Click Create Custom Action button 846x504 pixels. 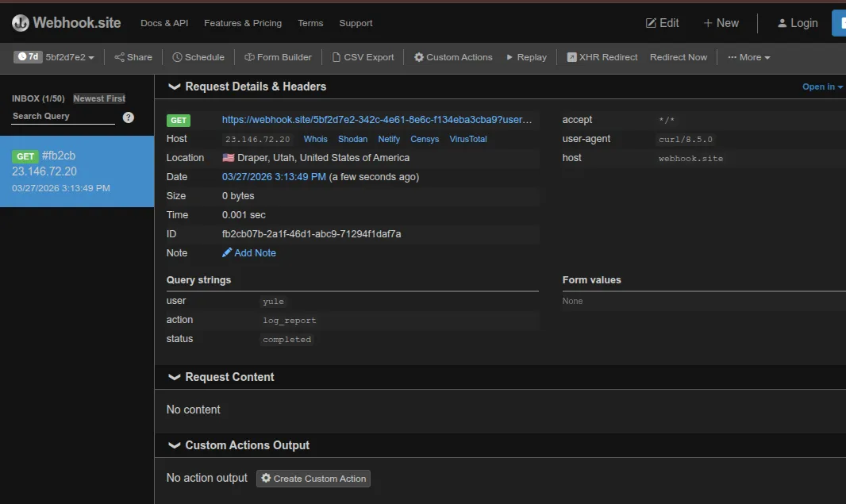[x=313, y=479]
